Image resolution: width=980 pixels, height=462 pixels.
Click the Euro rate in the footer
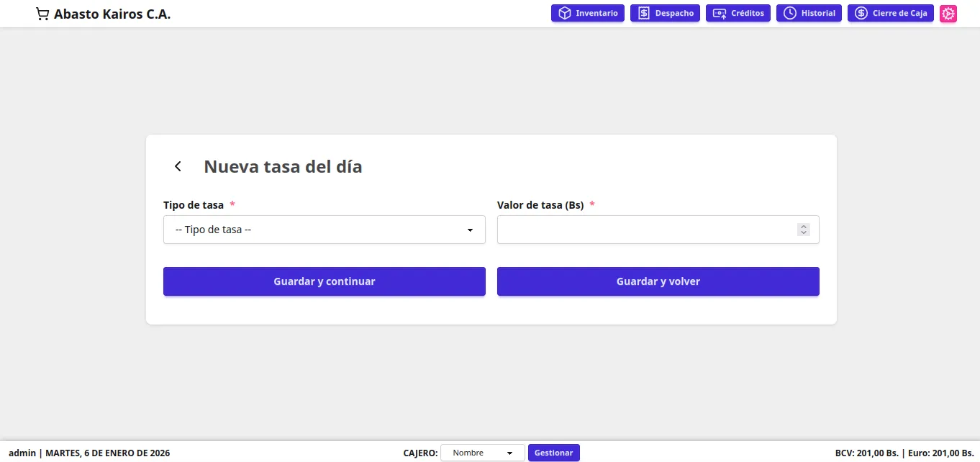click(940, 453)
